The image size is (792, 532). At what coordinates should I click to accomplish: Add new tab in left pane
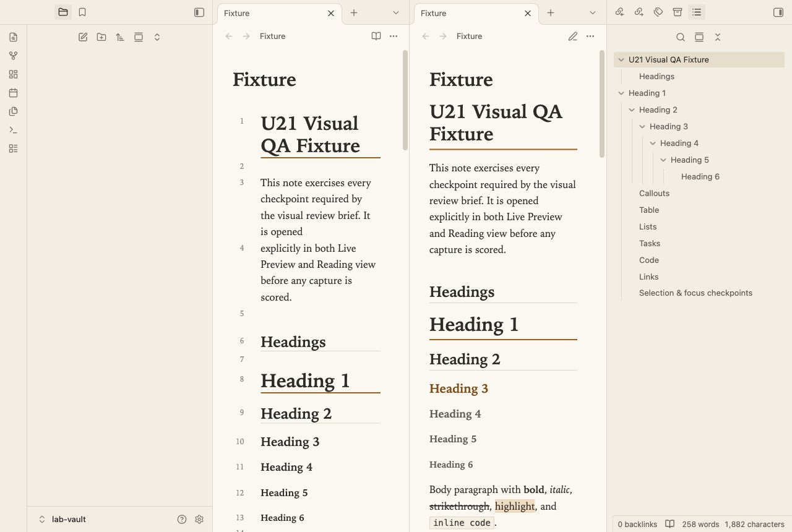pyautogui.click(x=354, y=12)
